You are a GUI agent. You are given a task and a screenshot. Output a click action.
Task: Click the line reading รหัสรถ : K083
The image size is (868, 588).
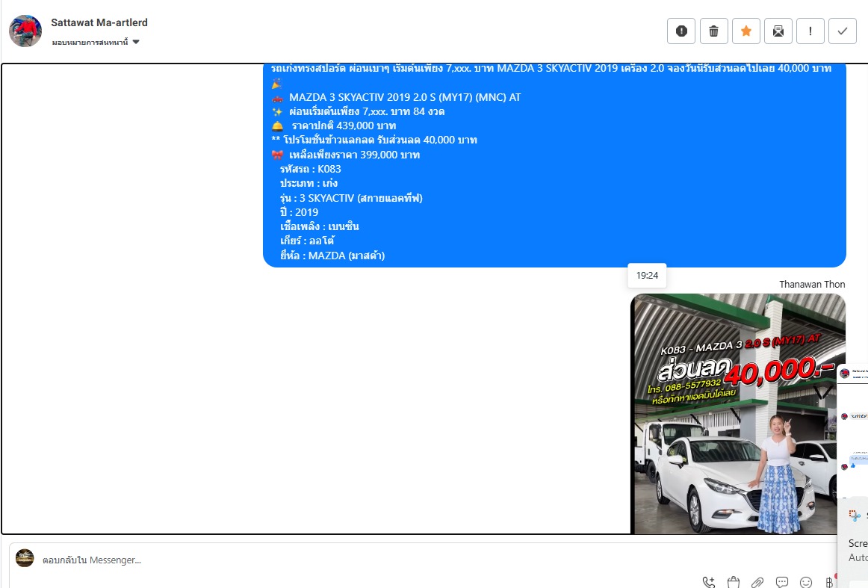(311, 169)
